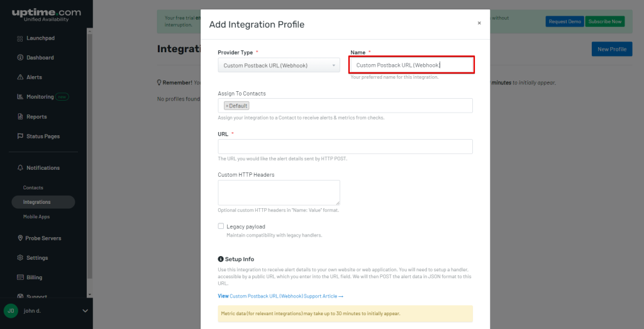The width and height of the screenshot is (644, 329).
Task: Click the Dashboard icon in sidebar
Action: click(21, 58)
